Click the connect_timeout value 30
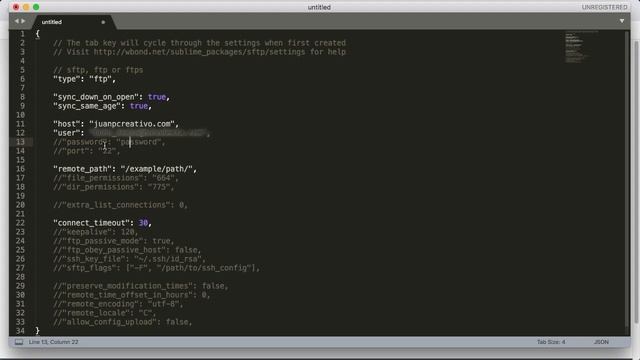The width and height of the screenshot is (640, 360). click(143, 223)
